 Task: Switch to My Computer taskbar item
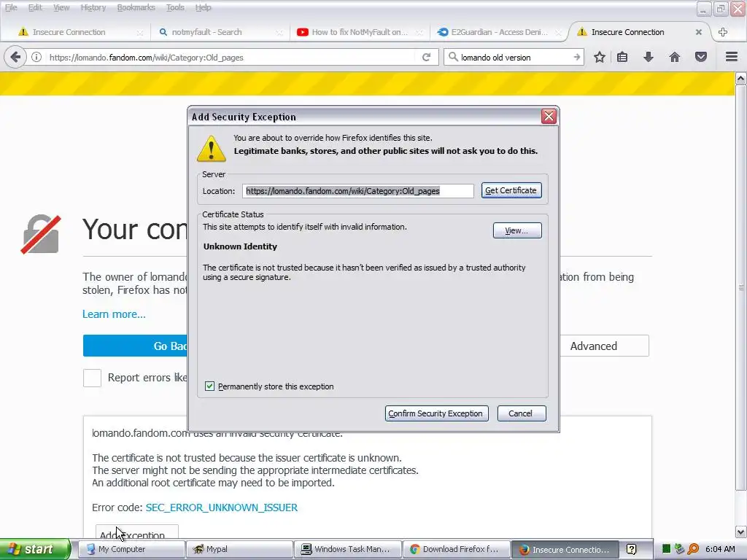pos(131,549)
